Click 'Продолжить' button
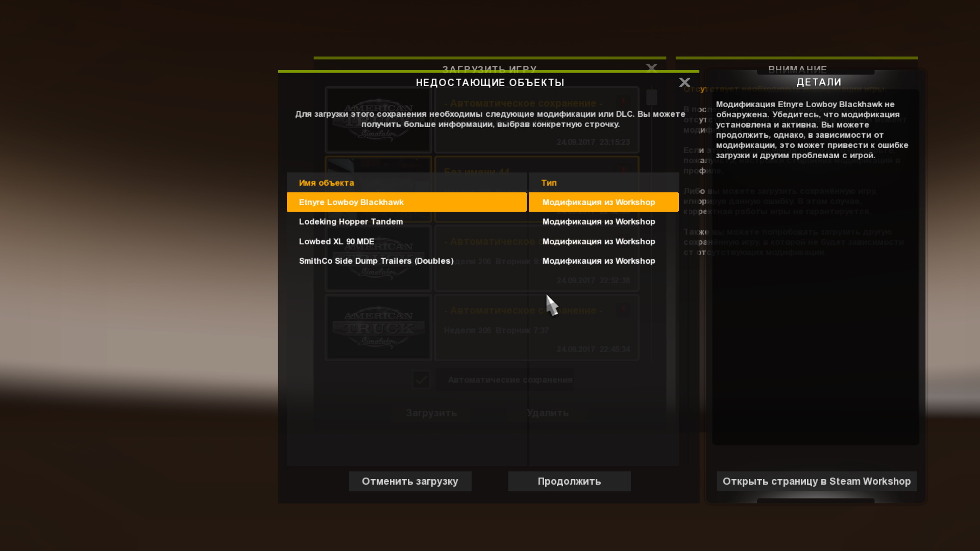The height and width of the screenshot is (551, 980). (569, 481)
